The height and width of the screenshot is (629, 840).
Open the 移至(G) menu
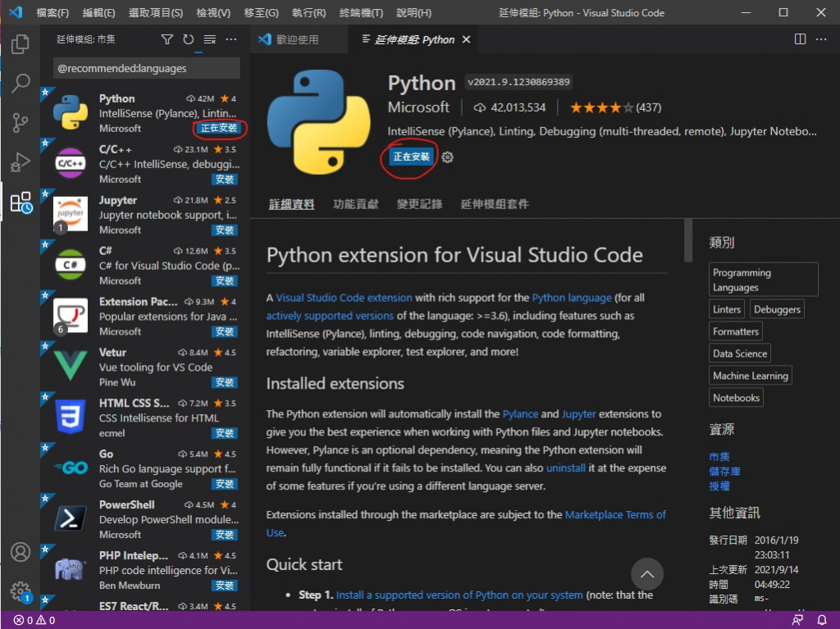262,12
